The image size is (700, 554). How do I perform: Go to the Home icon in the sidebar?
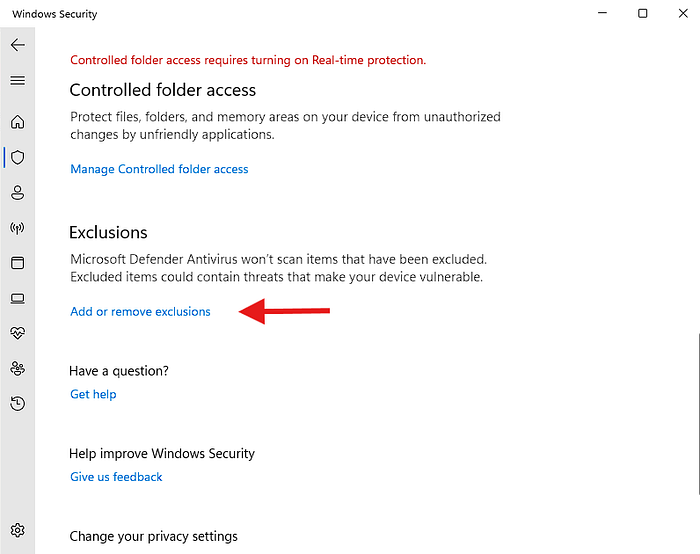[x=17, y=122]
